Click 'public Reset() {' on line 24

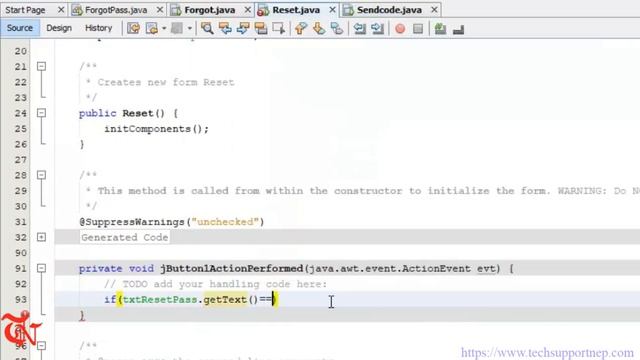click(x=129, y=113)
